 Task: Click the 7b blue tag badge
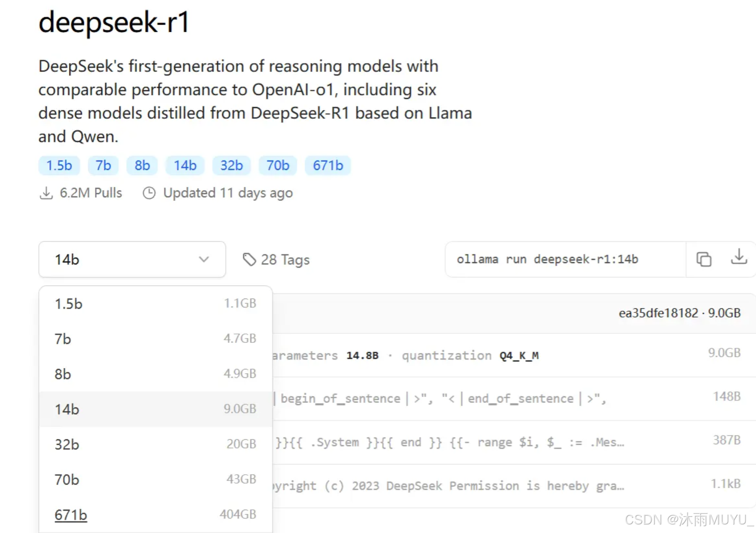103,165
